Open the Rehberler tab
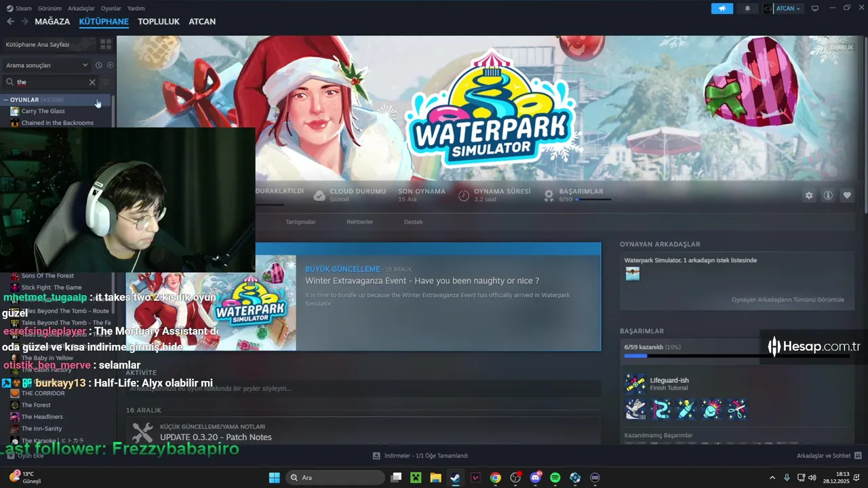868x488 pixels. [x=359, y=222]
